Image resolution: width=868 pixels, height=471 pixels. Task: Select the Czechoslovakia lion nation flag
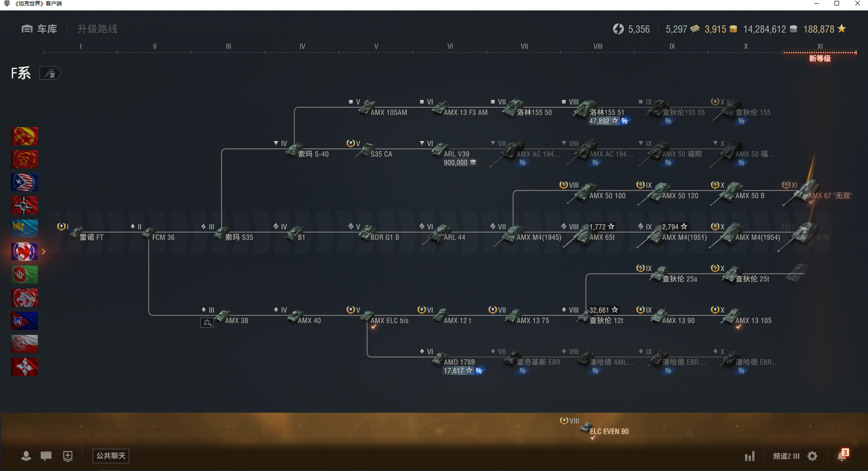(x=24, y=298)
